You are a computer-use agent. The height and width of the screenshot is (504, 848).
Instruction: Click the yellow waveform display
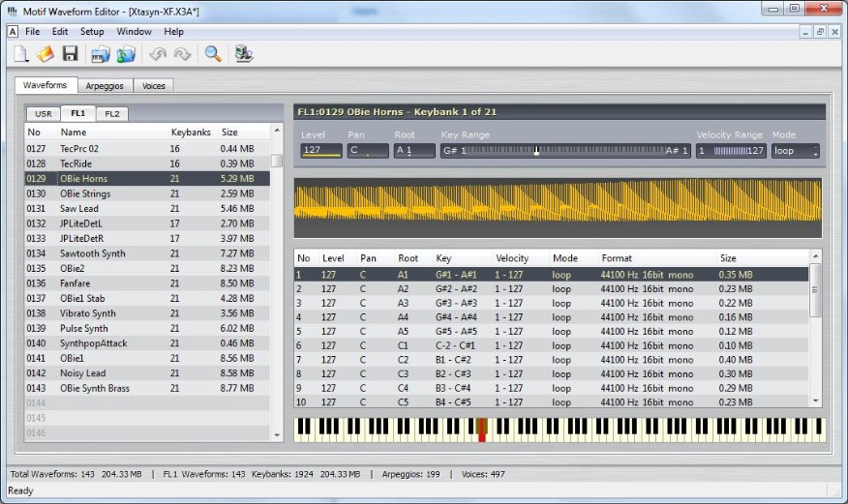pos(558,207)
